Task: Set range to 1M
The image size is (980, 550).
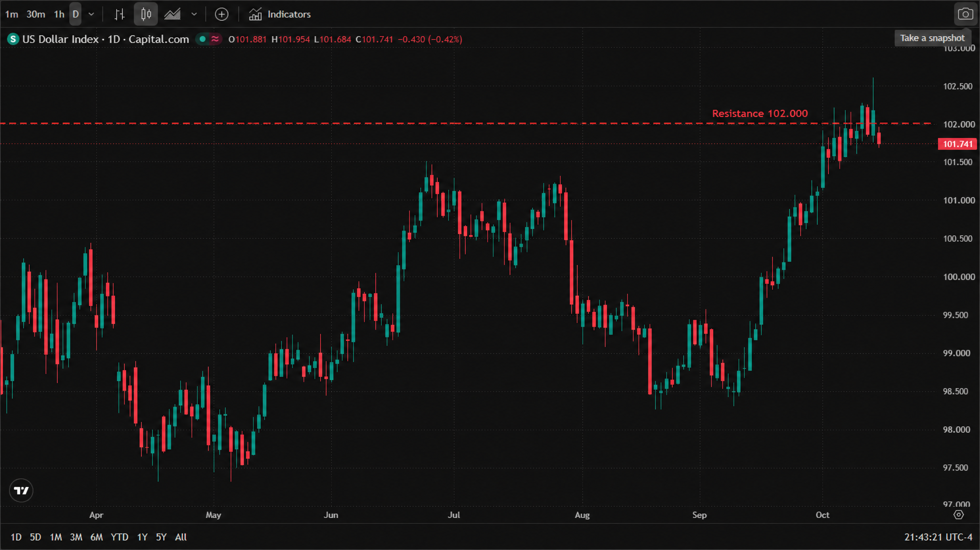Action: coord(56,537)
